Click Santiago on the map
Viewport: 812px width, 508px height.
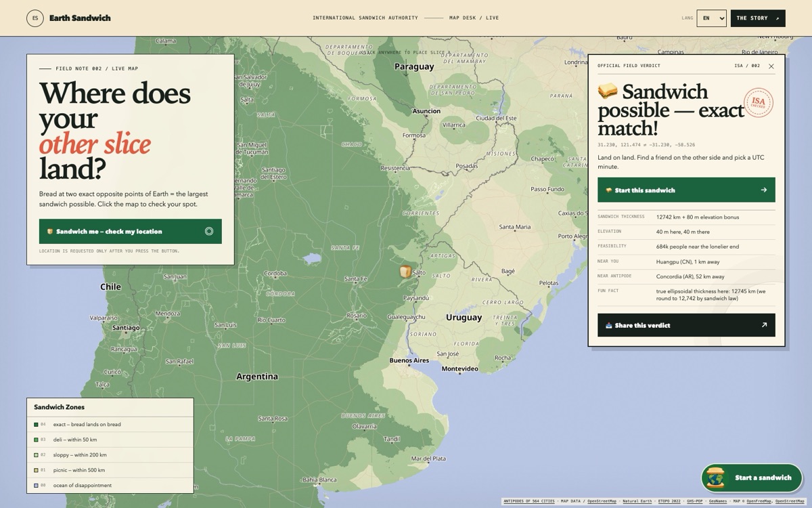tap(126, 328)
